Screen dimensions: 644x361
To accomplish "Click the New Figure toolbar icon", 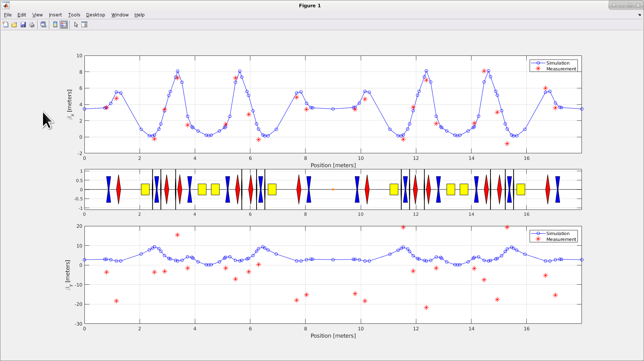I will click(x=5, y=24).
